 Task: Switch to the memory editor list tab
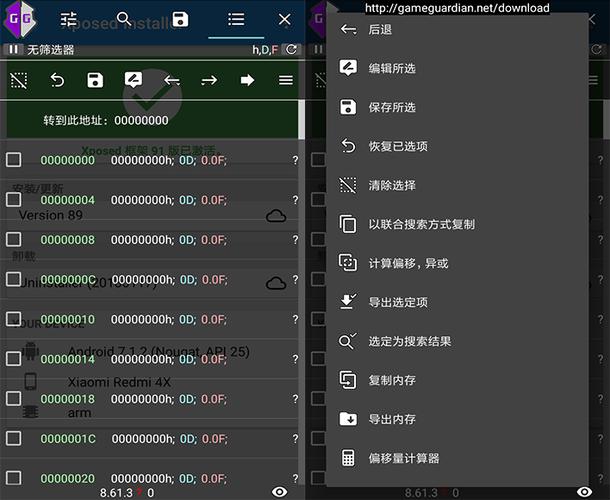pyautogui.click(x=236, y=19)
